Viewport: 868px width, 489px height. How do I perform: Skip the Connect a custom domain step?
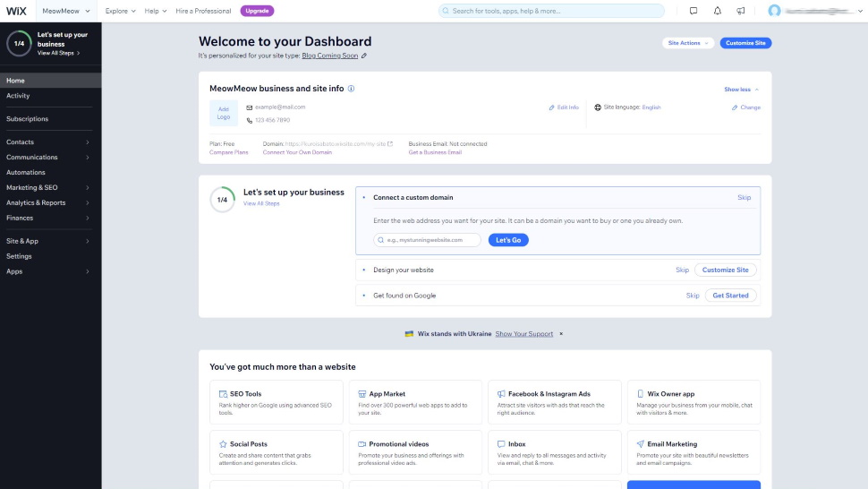[744, 198]
